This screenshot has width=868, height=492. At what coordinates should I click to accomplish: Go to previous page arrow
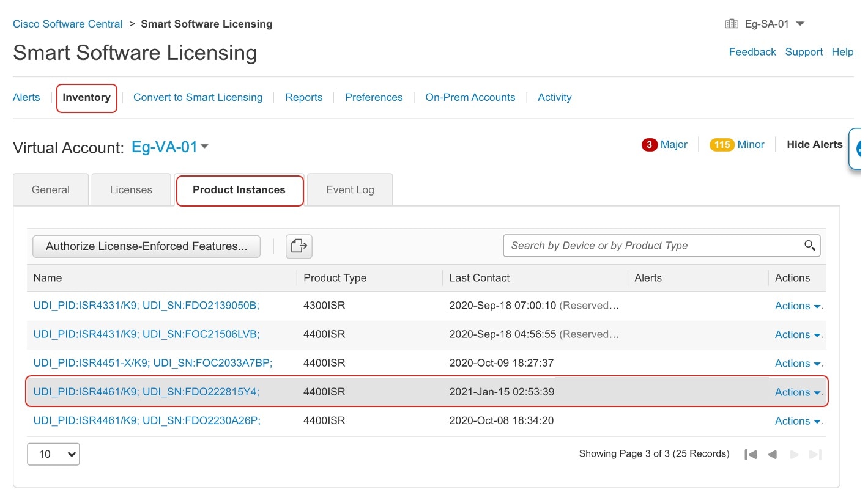click(773, 455)
